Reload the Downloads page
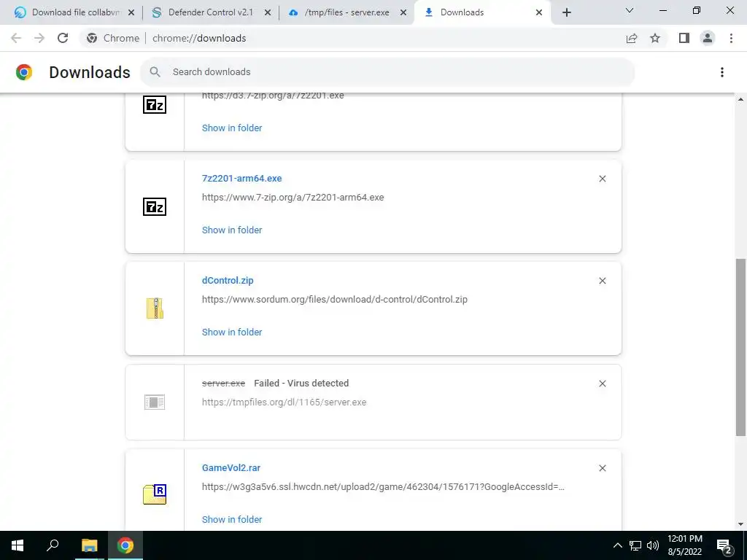Image resolution: width=747 pixels, height=560 pixels. pyautogui.click(x=63, y=38)
